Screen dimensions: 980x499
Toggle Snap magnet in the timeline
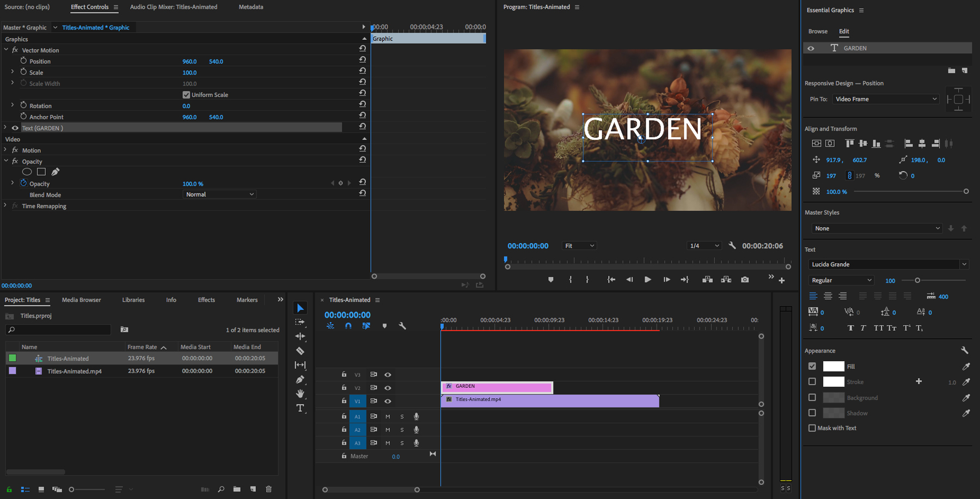[348, 326]
